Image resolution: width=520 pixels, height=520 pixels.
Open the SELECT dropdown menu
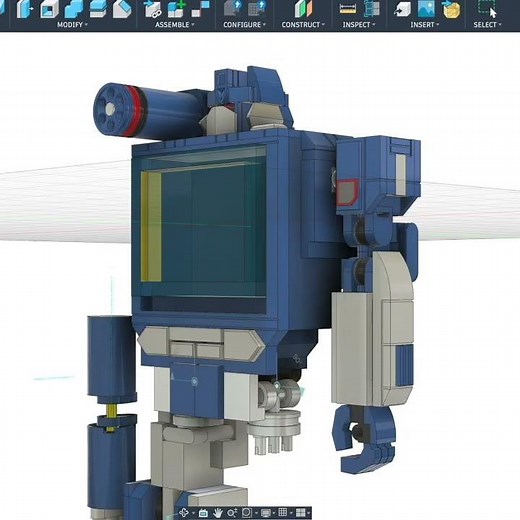coord(487,25)
